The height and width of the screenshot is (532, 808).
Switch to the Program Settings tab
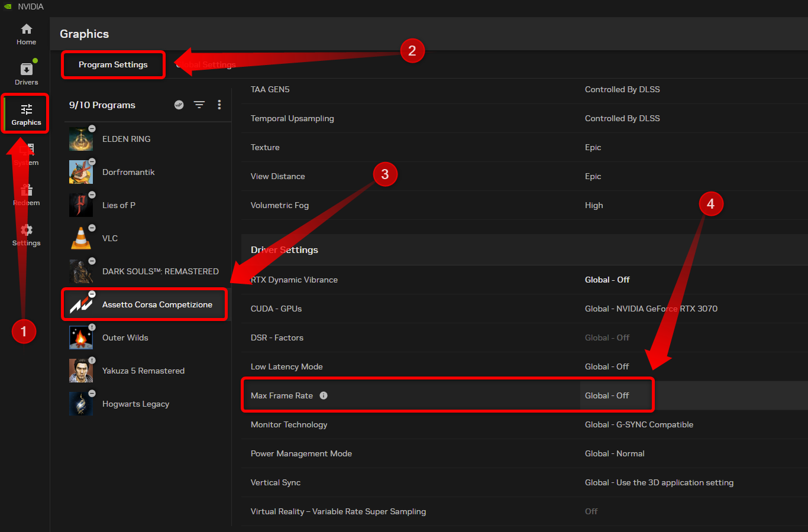113,64
